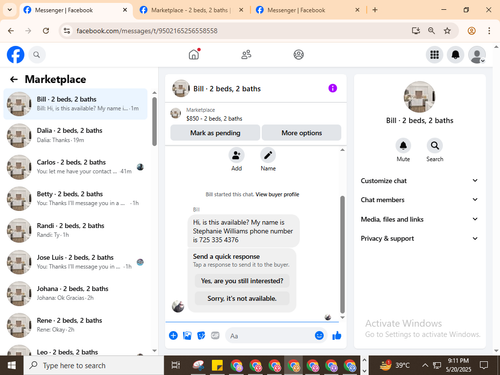Click the browser address bar URL
This screenshot has height=375, width=500.
click(147, 31)
